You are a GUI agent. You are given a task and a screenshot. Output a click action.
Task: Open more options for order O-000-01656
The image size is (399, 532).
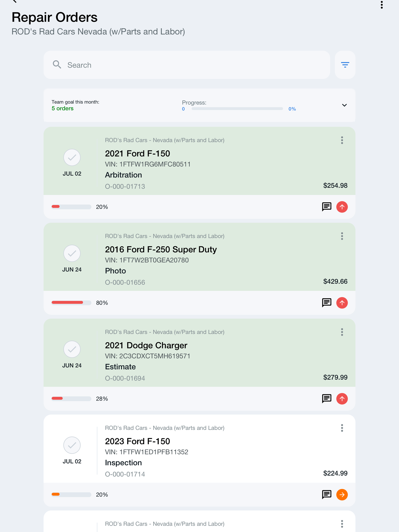click(x=342, y=236)
